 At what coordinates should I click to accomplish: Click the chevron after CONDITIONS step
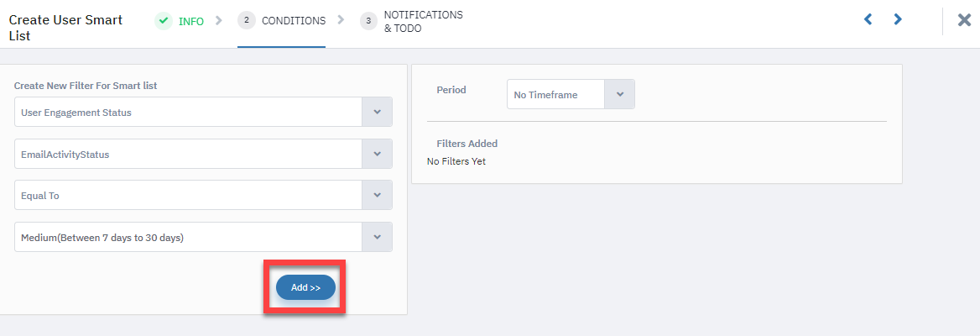[341, 20]
